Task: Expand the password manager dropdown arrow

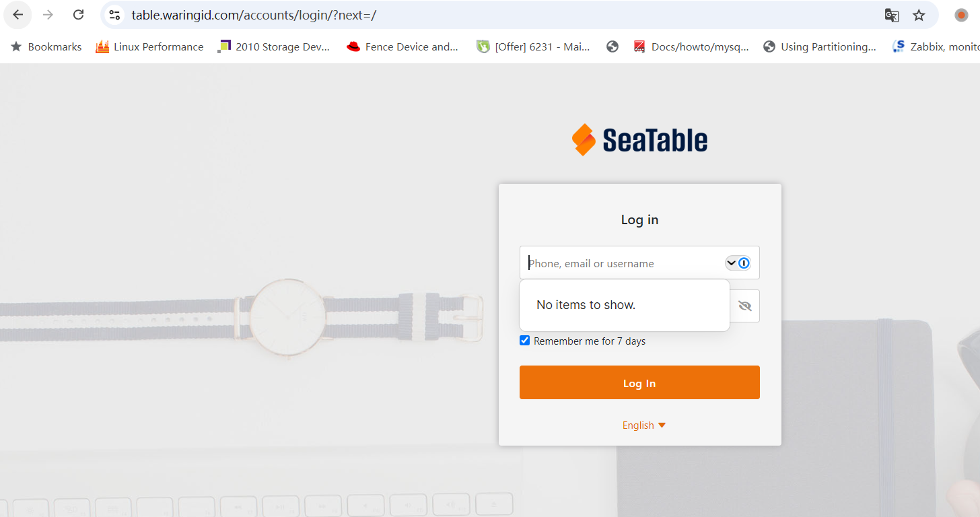Action: click(x=731, y=263)
